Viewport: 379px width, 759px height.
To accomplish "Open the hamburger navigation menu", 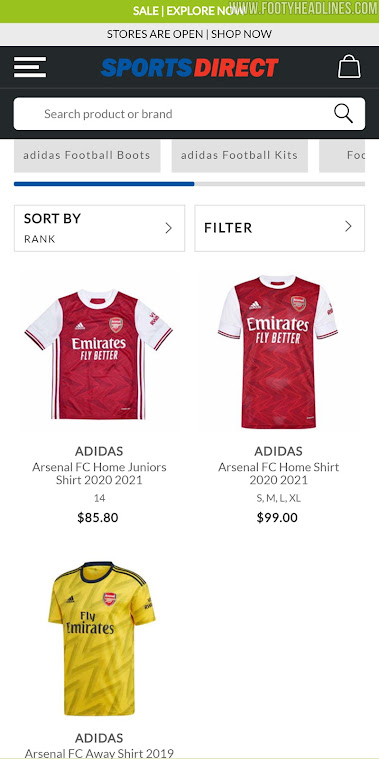I will (x=30, y=67).
